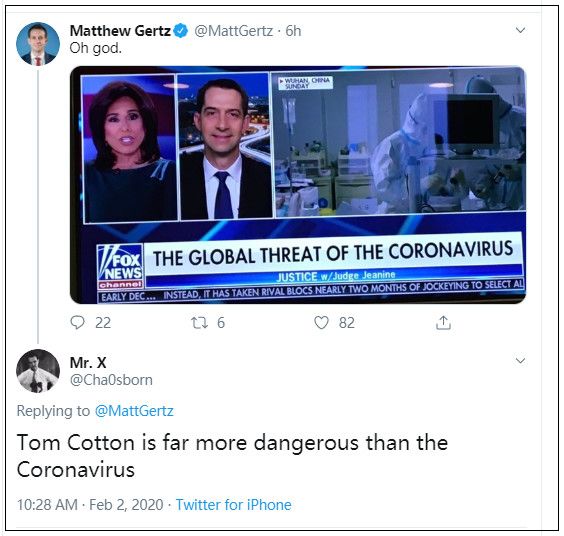Open the share tweet icon
Screen dimensions: 564x536
pyautogui.click(x=443, y=322)
